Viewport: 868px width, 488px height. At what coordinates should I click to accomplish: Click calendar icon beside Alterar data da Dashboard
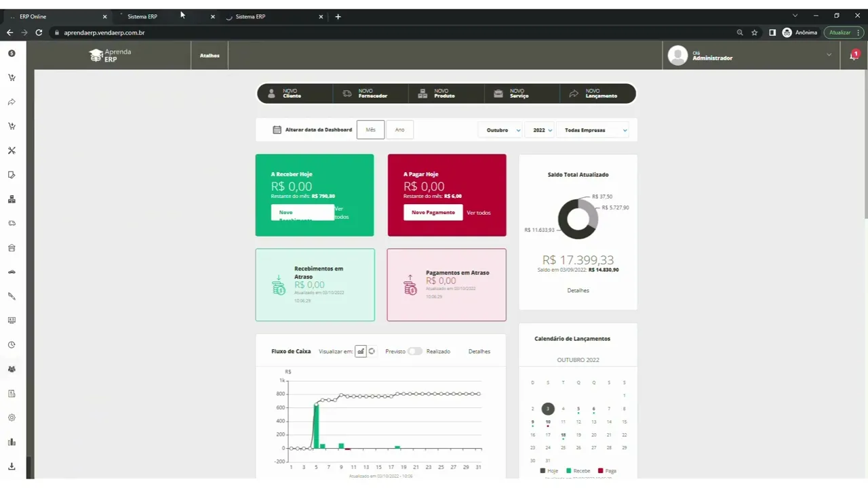coord(277,129)
